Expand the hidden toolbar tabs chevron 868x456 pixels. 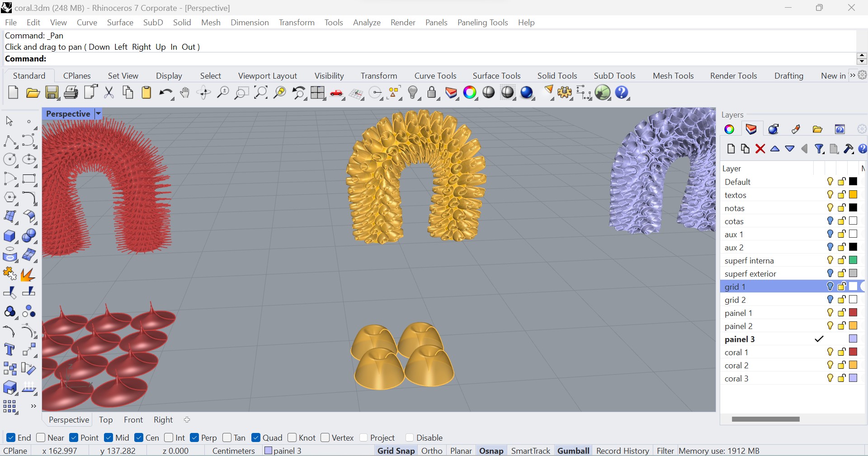click(x=853, y=75)
